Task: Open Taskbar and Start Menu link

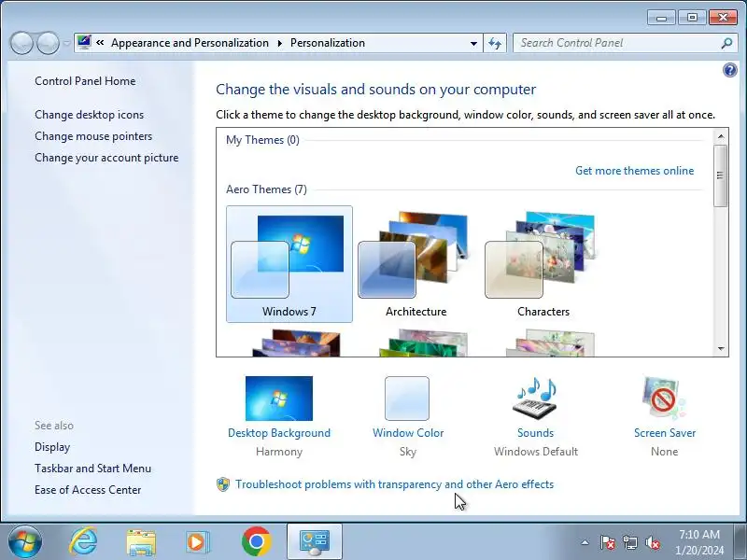Action: pyautogui.click(x=92, y=469)
